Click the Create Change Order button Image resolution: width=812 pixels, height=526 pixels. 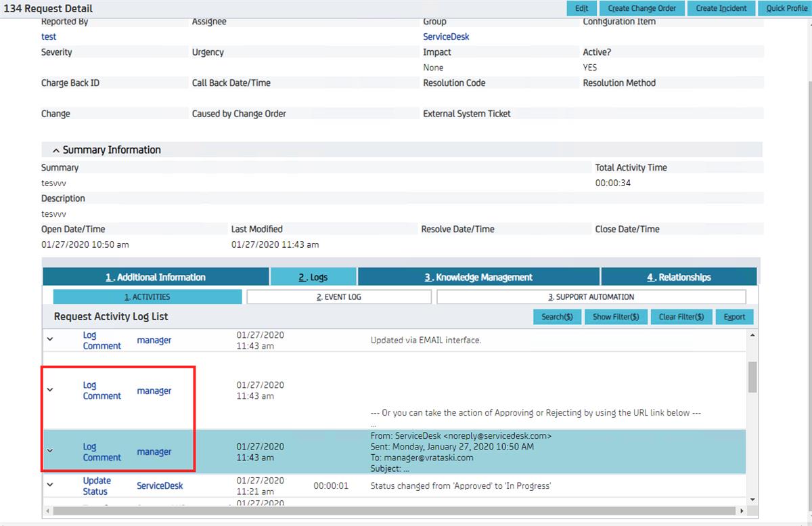point(641,8)
